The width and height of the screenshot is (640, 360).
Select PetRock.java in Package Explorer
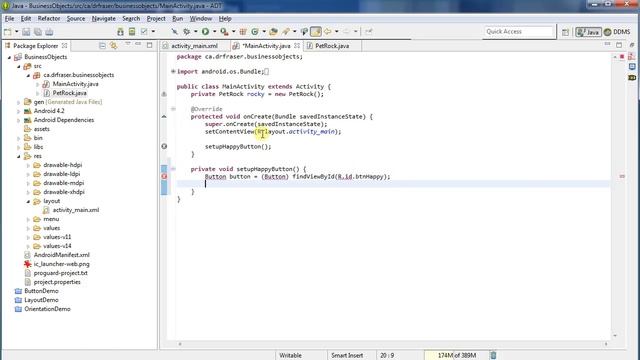point(69,93)
